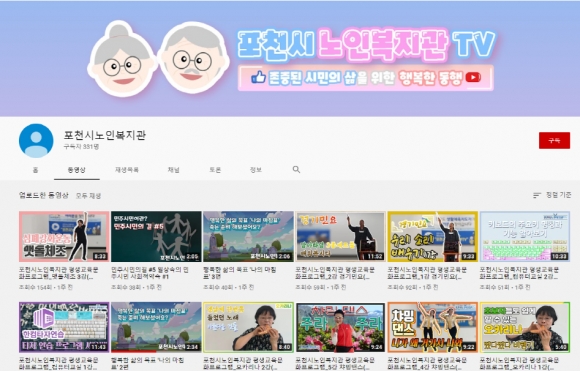Click the 모두 재생 play all link
Image resolution: width=580 pixels, height=371 pixels.
[x=88, y=196]
